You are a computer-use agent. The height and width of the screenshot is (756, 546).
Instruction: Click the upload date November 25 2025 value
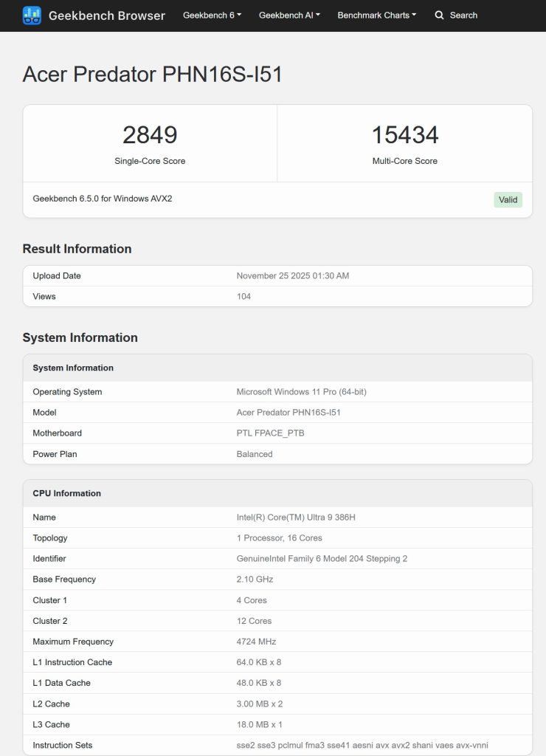pos(293,275)
